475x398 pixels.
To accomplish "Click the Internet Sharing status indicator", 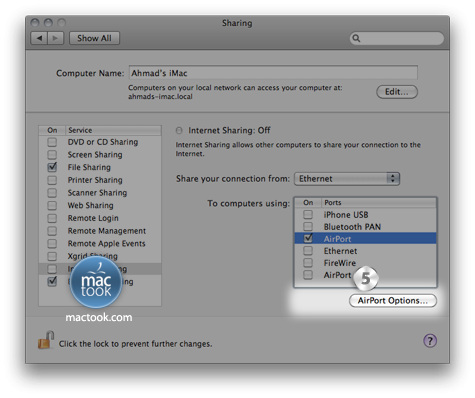I will tap(179, 130).
